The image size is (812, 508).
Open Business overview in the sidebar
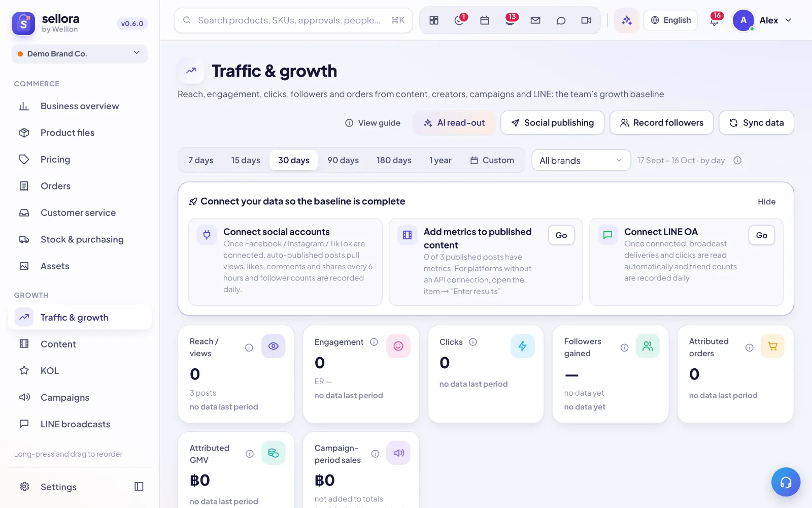click(x=80, y=106)
